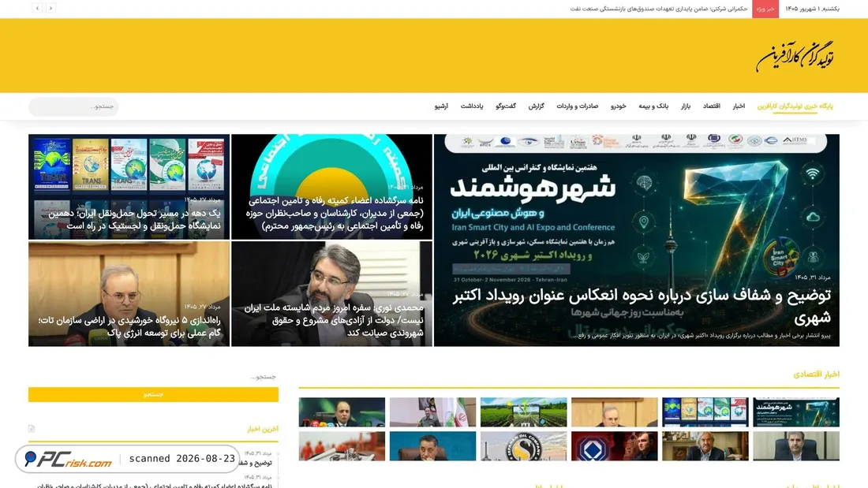The width and height of the screenshot is (868, 488).
Task: Open thumbnail of man on blue background
Action: click(433, 446)
